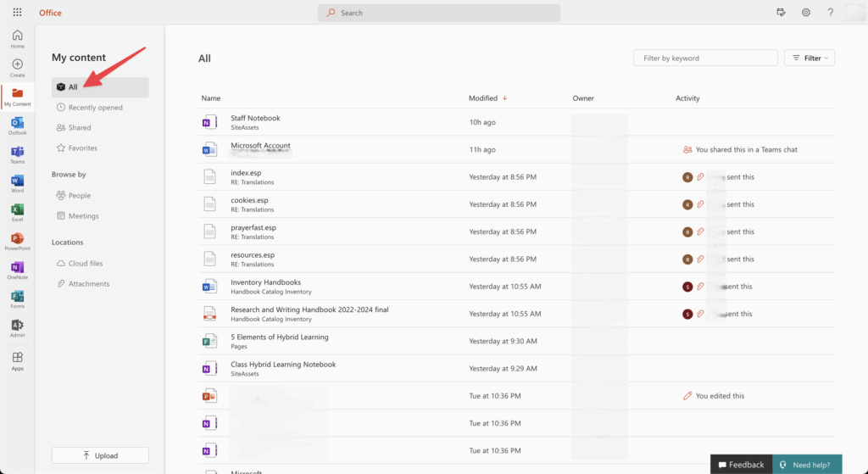The width and height of the screenshot is (868, 474).
Task: Launch Teams from the sidebar
Action: tap(17, 154)
